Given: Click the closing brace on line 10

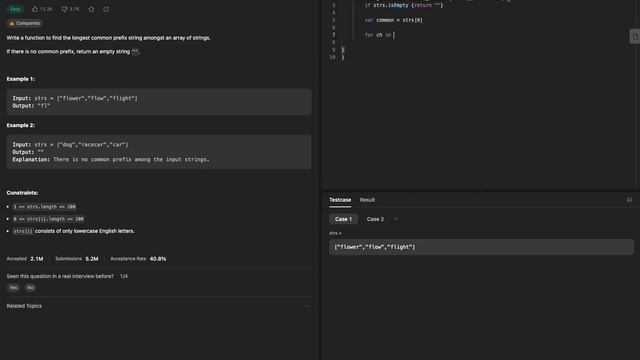Looking at the screenshot, I should pos(342,58).
